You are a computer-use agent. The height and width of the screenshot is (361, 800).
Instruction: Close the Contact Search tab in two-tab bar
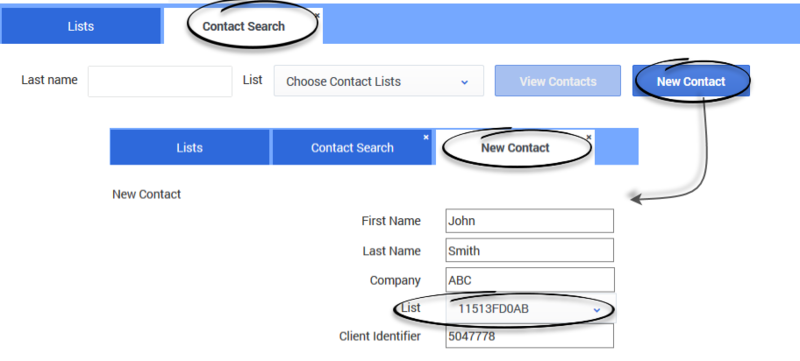coord(317,16)
